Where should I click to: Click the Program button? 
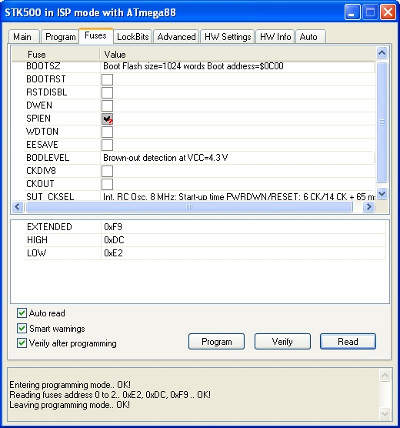coord(216,342)
